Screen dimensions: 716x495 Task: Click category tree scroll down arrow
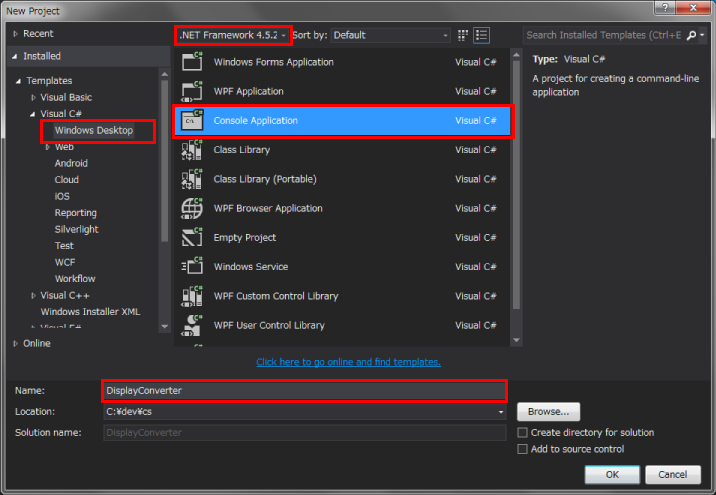[x=165, y=326]
